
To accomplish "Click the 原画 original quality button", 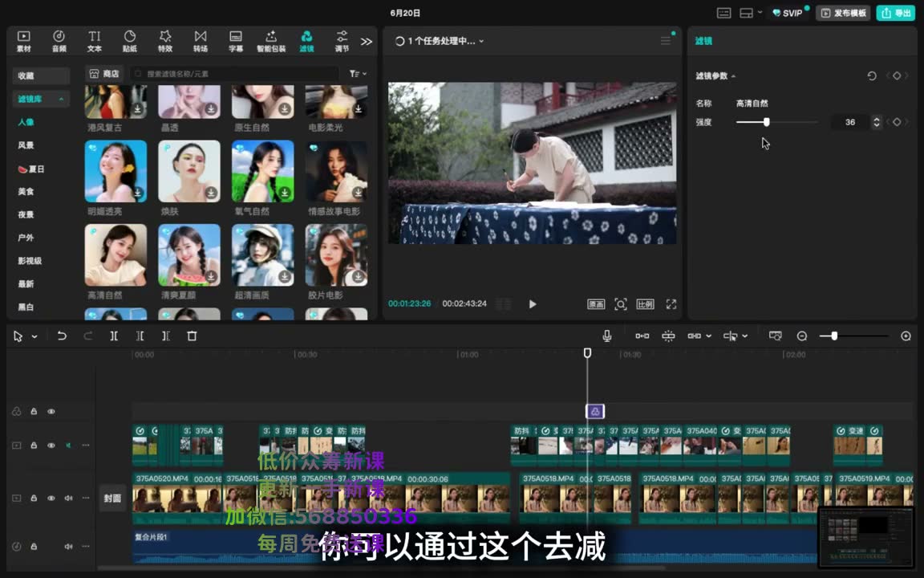I will (x=596, y=304).
